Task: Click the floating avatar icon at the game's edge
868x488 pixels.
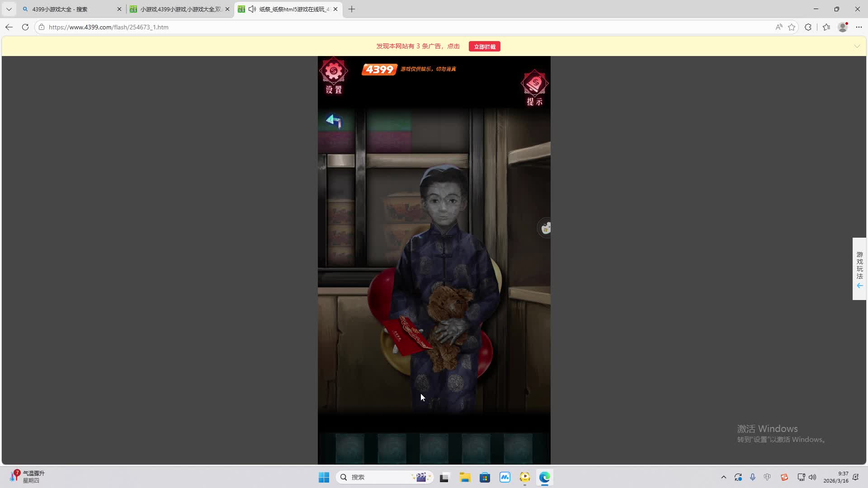Action: coord(545,228)
